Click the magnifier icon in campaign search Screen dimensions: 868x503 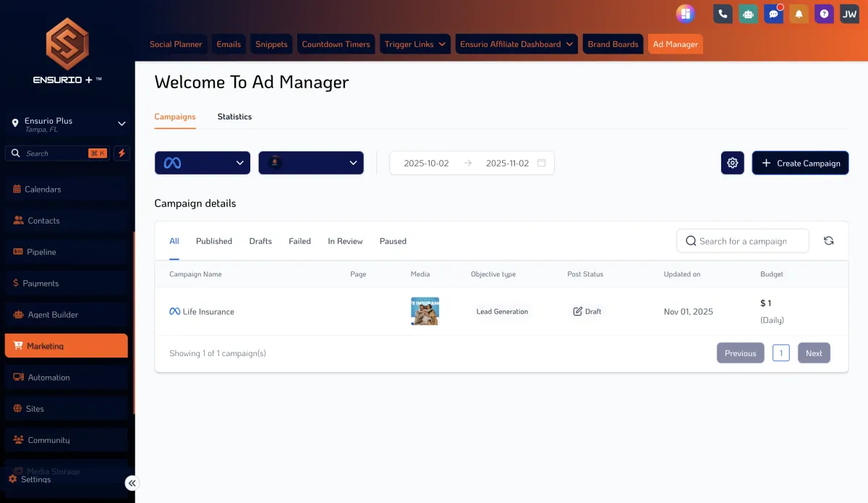691,241
